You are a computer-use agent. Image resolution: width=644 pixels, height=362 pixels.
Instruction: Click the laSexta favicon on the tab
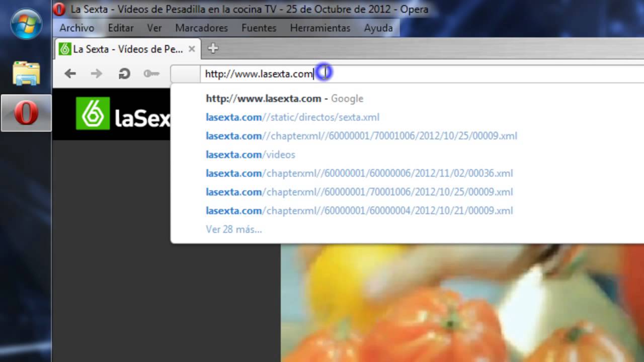[64, 49]
